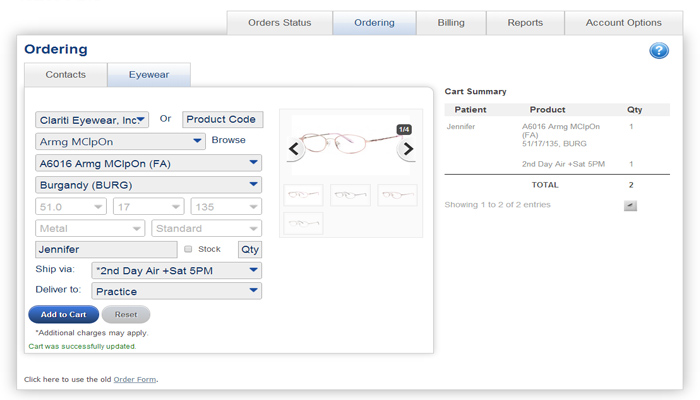Click the Browse link
Image resolution: width=700 pixels, height=400 pixels.
(229, 140)
